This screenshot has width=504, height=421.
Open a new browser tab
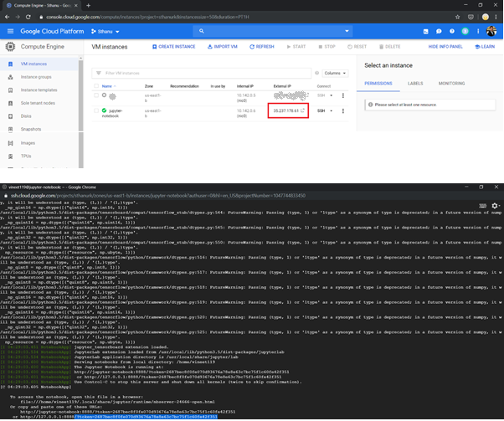[x=89, y=6]
